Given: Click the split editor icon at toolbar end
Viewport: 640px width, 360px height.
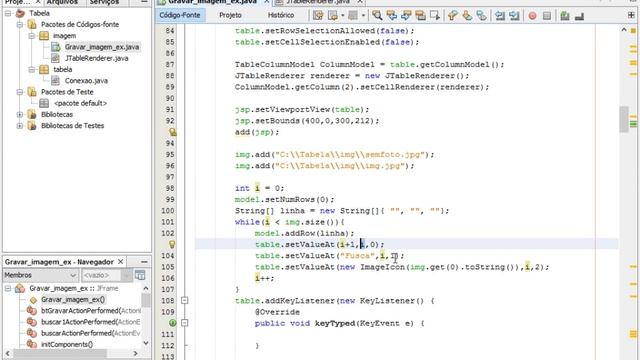Looking at the screenshot, I should pos(631,16).
